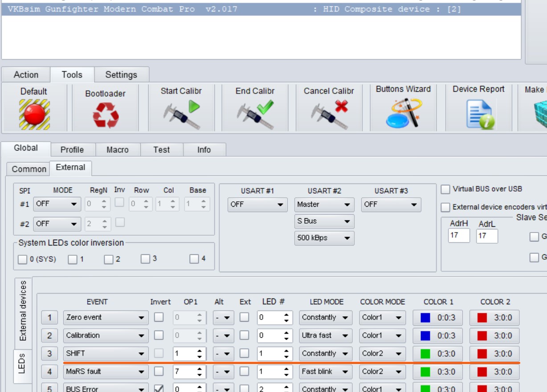Viewport: 547px width, 392px height.
Task: Open the 500 kBps baud rate dropdown
Action: 324,238
